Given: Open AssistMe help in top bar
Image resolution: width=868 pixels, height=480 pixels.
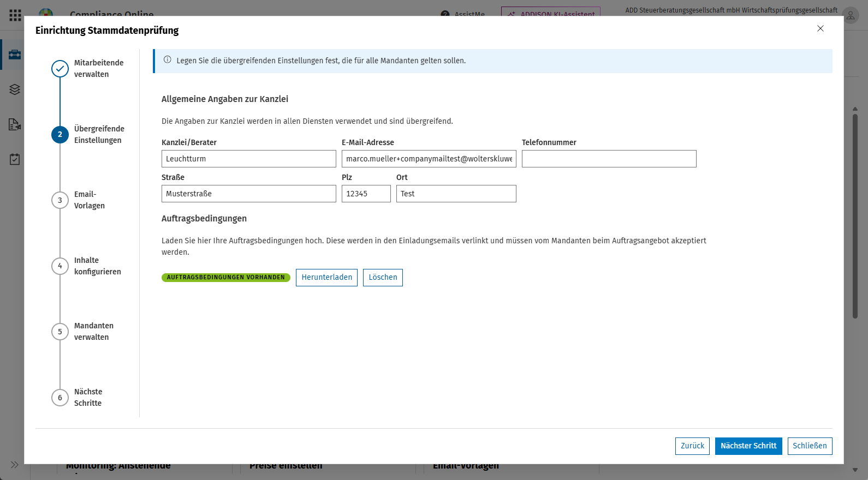Looking at the screenshot, I should pyautogui.click(x=463, y=14).
